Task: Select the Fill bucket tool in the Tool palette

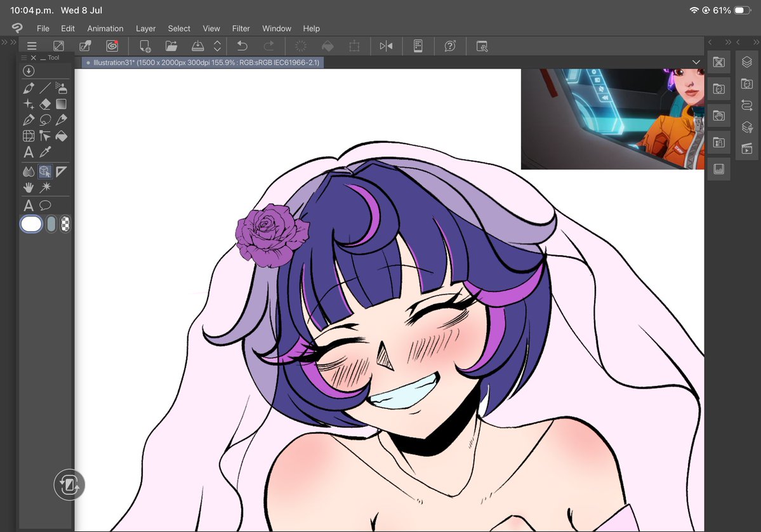Action: pyautogui.click(x=61, y=136)
